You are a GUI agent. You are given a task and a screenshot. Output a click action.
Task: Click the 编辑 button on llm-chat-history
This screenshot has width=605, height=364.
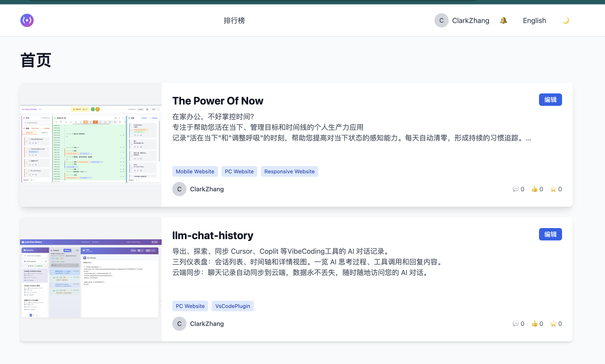(550, 234)
